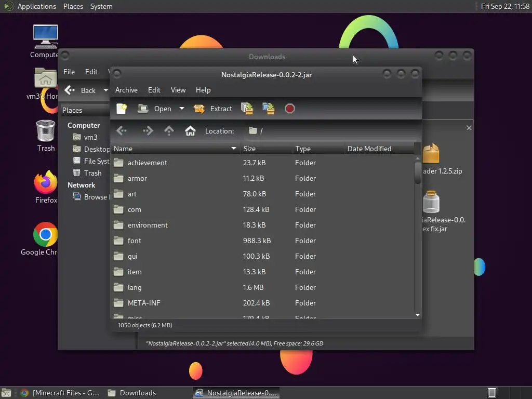Click the 23.7 kB size cell
Screen dimensions: 532x399
[x=254, y=163]
